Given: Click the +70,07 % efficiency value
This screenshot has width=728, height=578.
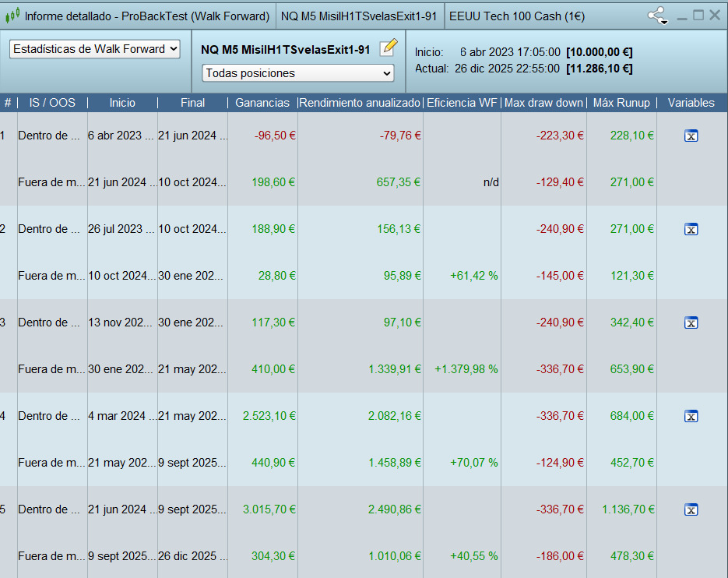Looking at the screenshot, I should (473, 463).
